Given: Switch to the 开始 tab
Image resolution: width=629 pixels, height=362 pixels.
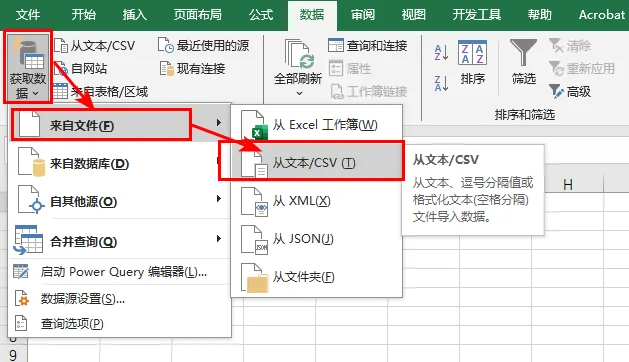Looking at the screenshot, I should coord(83,15).
